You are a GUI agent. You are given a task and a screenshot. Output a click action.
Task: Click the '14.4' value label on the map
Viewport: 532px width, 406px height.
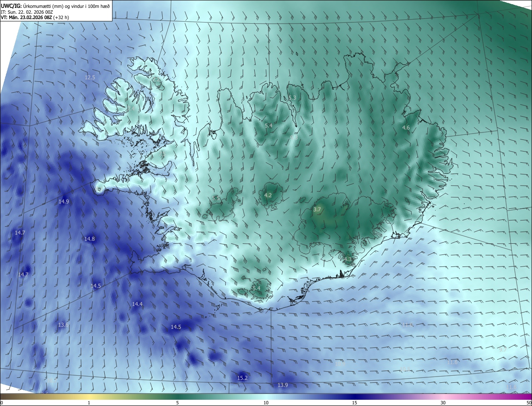pos(137,304)
